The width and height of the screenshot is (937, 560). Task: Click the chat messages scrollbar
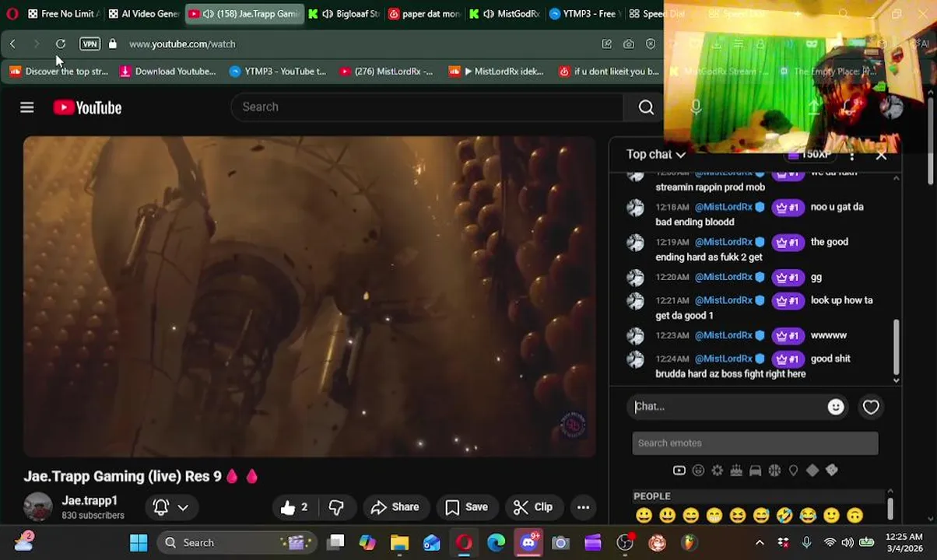click(896, 347)
